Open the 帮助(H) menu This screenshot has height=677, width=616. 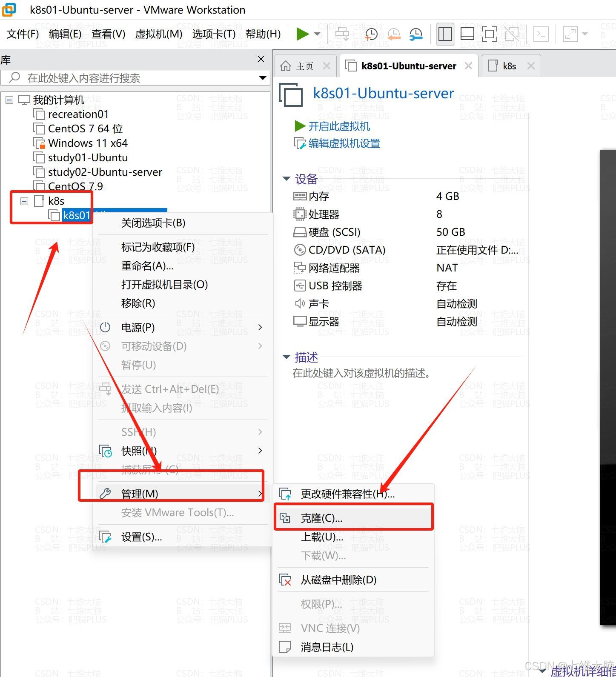tap(263, 34)
